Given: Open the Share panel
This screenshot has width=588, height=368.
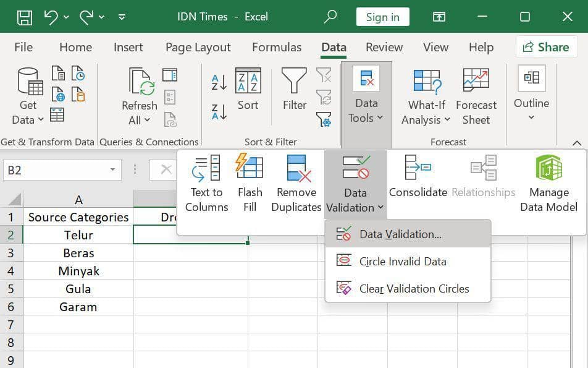Looking at the screenshot, I should (546, 47).
